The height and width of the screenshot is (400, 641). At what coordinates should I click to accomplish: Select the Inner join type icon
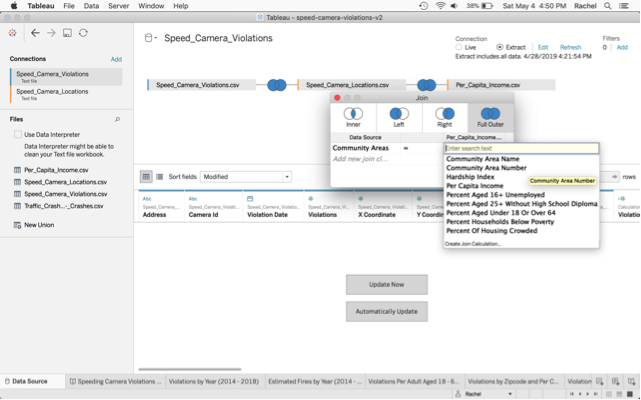coord(353,114)
